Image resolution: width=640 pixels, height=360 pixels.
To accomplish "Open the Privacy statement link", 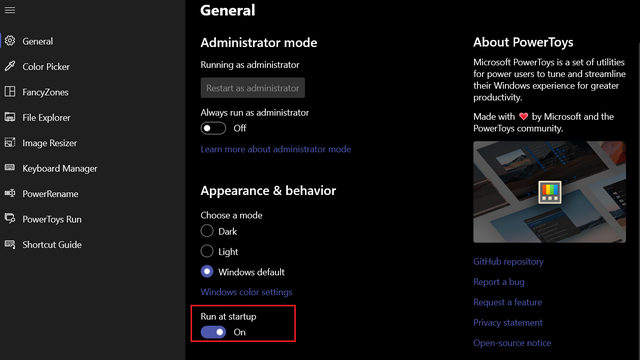I will pos(508,323).
